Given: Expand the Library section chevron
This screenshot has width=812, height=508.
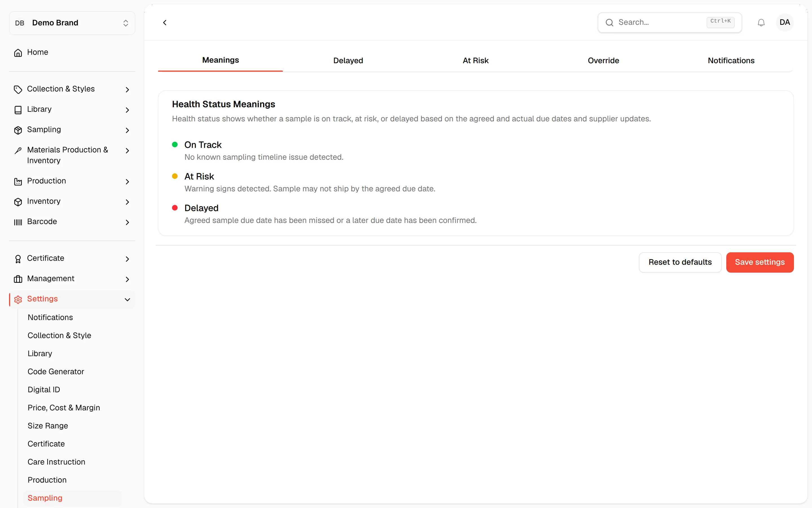Looking at the screenshot, I should tap(127, 110).
